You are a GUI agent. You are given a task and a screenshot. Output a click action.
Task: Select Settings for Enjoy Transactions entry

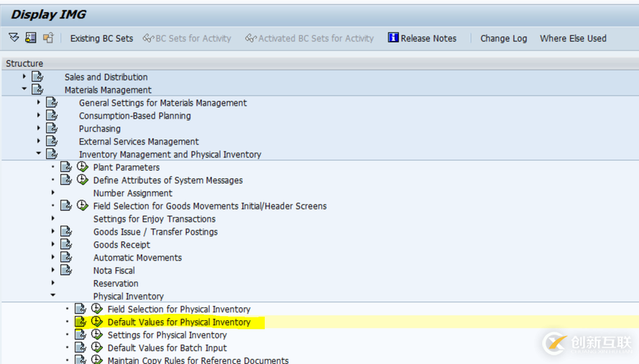point(154,219)
